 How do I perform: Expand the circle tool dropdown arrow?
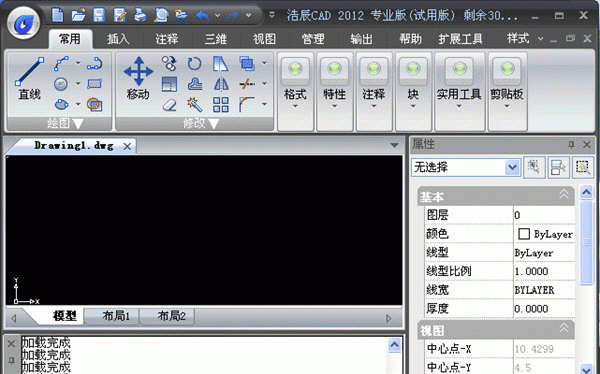78,83
